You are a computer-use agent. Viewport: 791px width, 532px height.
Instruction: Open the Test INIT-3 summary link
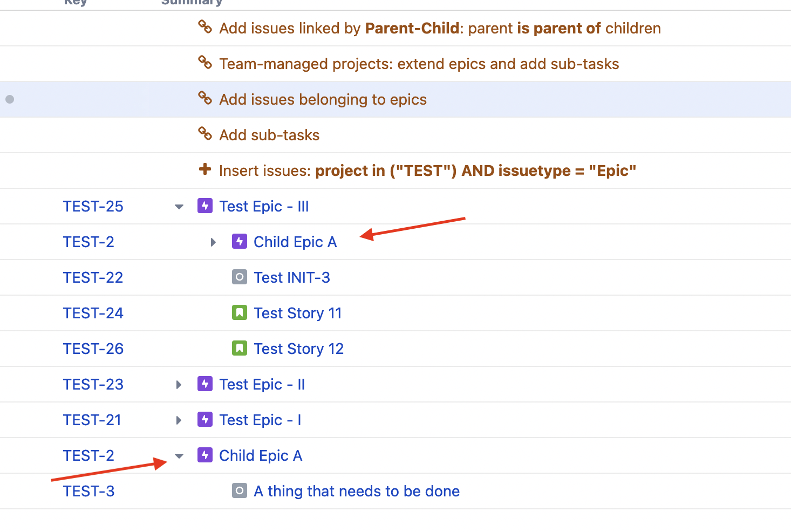292,277
